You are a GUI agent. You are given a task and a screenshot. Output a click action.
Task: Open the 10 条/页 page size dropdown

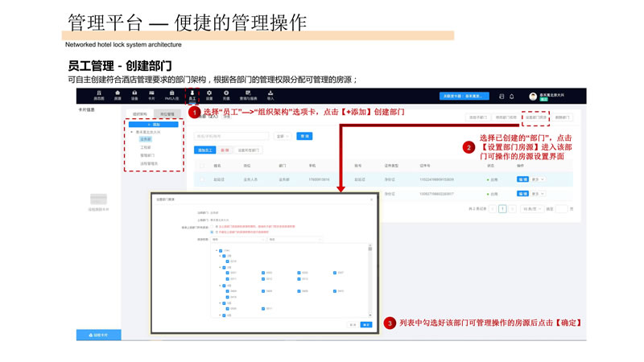(532, 209)
